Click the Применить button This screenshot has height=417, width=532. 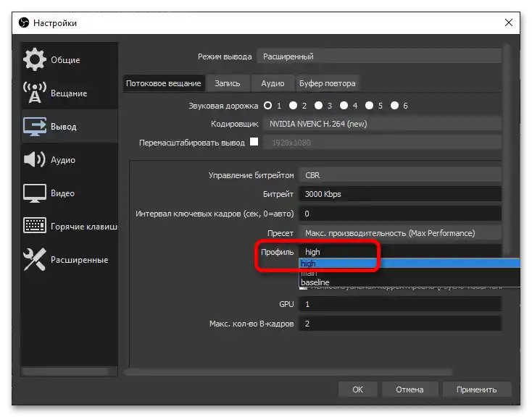(x=477, y=389)
